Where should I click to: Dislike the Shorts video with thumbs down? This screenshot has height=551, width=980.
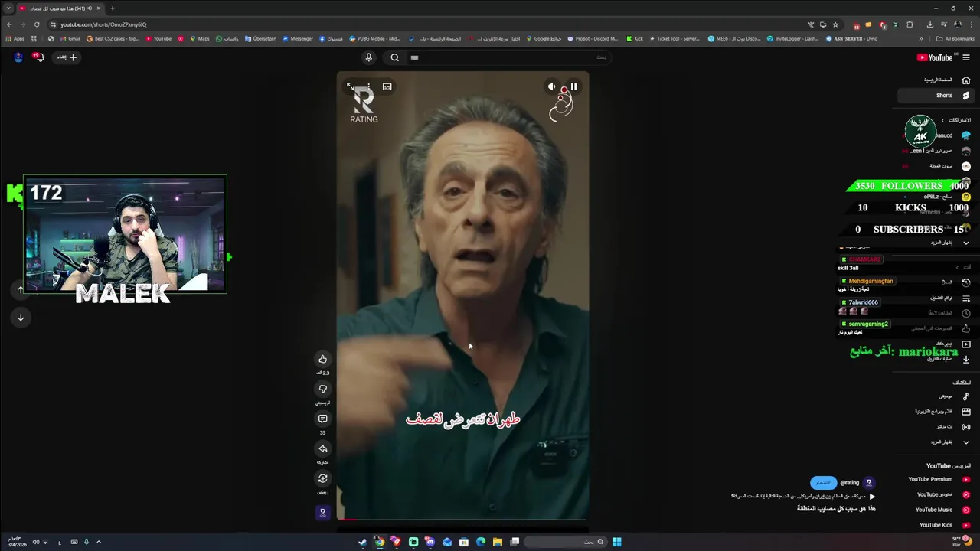pos(322,389)
